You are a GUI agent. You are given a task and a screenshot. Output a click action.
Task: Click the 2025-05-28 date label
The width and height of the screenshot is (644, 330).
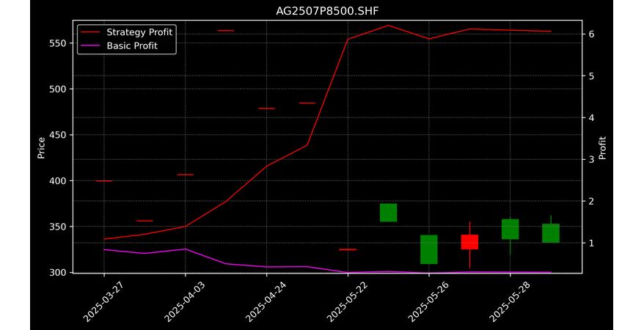coord(510,301)
